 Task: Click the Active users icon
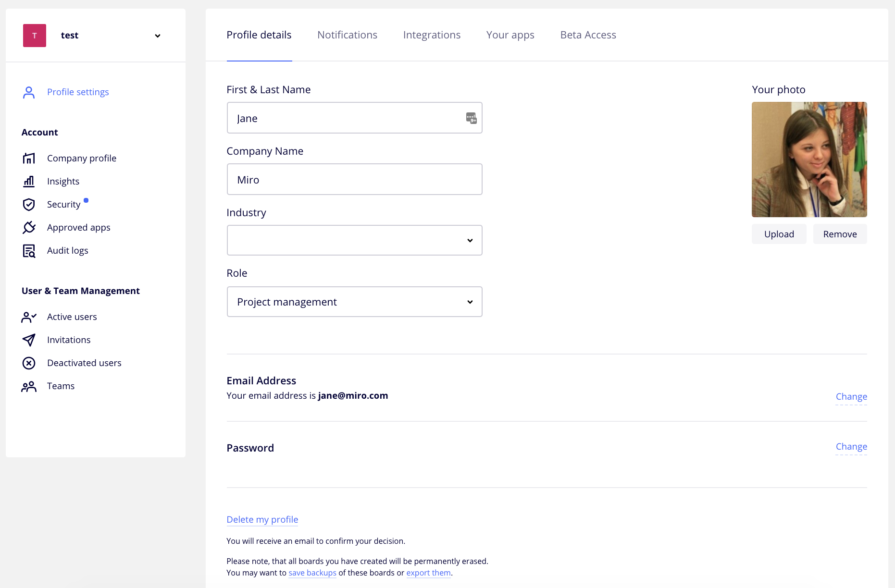tap(29, 317)
